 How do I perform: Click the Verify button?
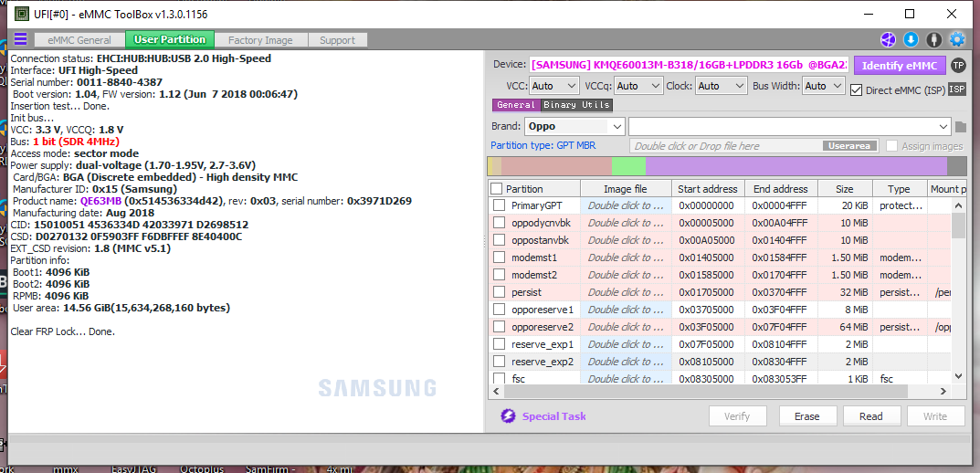pos(737,416)
